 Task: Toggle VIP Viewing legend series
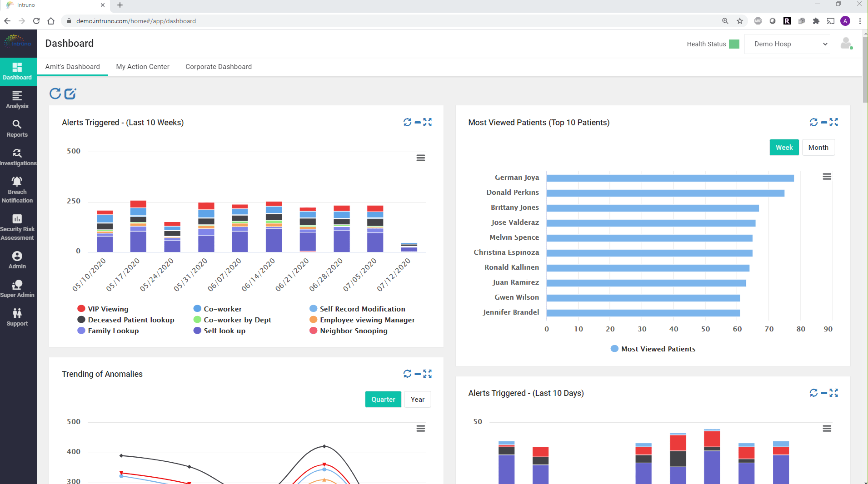click(x=103, y=309)
